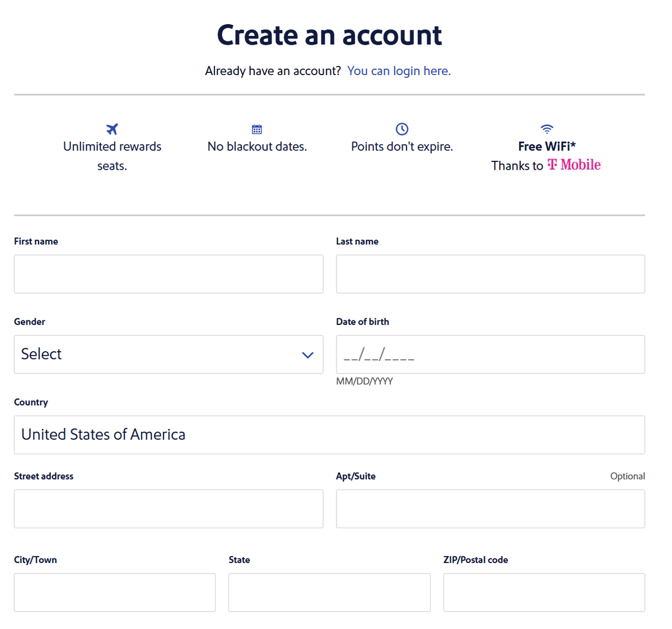This screenshot has height=629, width=672.
Task: Click the WiFi icon above Free WiFi
Action: (x=546, y=128)
